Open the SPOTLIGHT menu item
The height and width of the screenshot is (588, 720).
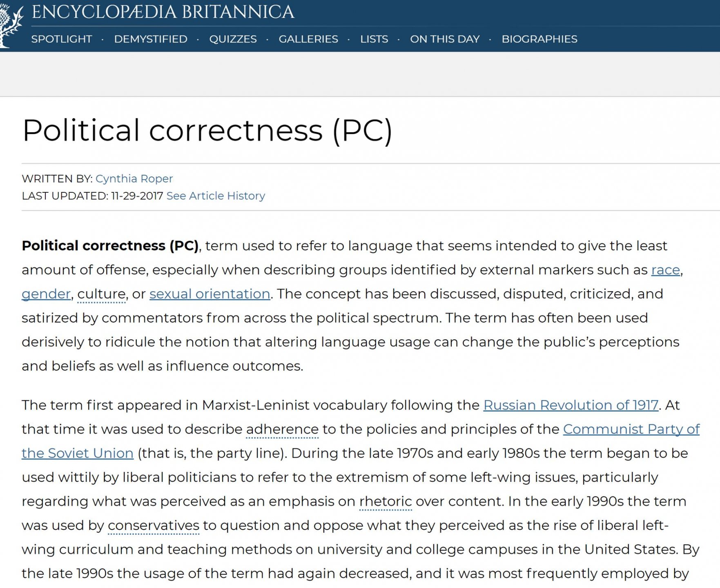(x=62, y=39)
